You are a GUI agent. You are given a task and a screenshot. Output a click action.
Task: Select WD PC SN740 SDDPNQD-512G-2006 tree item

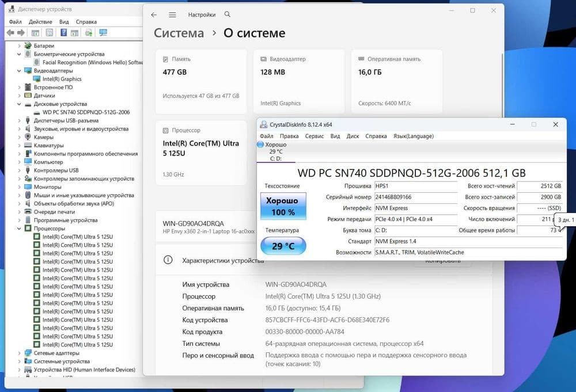[x=86, y=112]
